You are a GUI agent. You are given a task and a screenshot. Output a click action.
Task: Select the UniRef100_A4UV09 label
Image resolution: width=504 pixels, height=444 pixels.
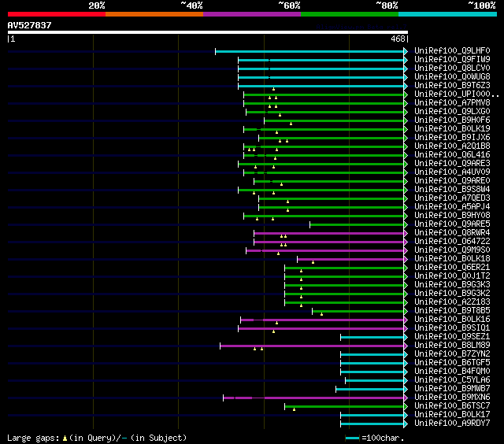pos(452,172)
